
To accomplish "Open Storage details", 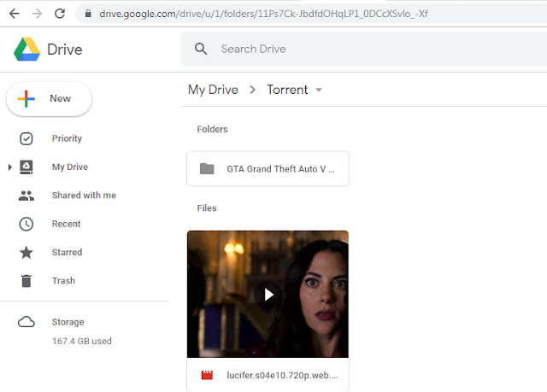I will click(x=68, y=322).
